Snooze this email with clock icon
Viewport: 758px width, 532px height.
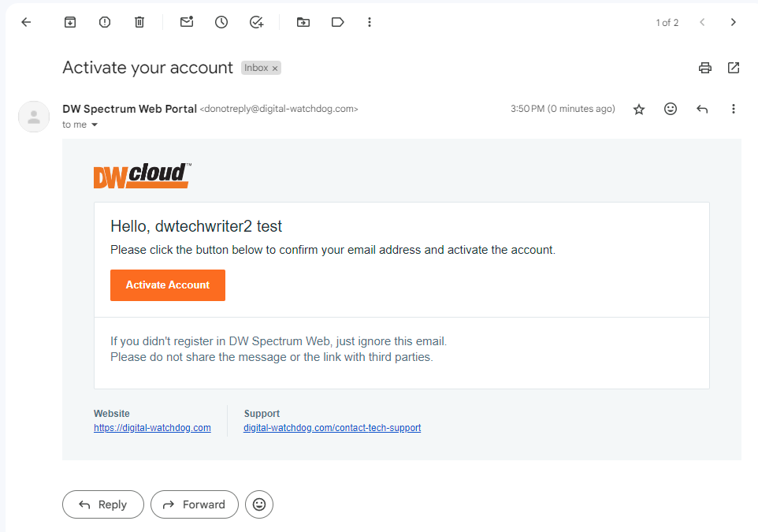221,22
